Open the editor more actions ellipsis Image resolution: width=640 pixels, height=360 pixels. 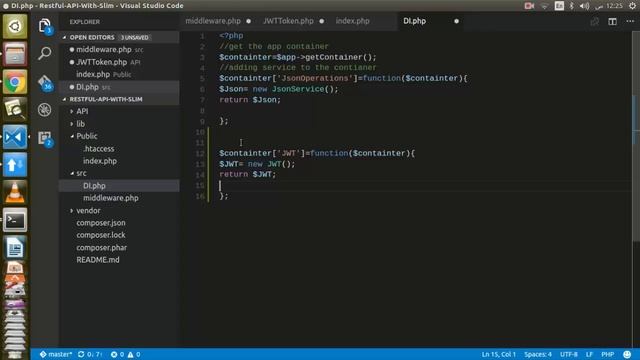pos(630,21)
